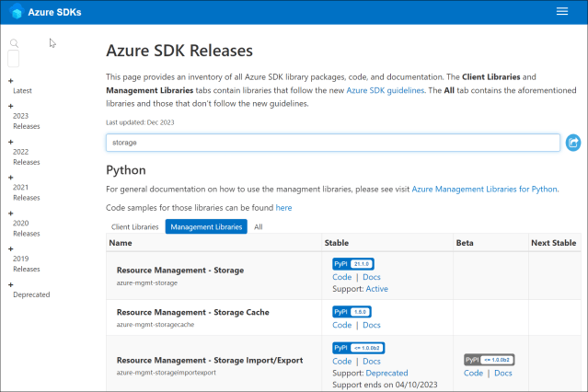Open the Azure SDK guidelines link

pos(386,90)
